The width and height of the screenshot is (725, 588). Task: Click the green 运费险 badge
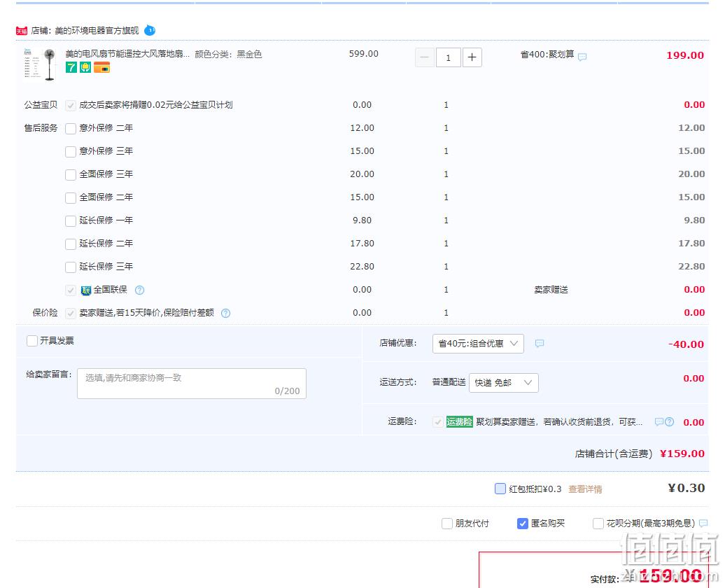459,422
